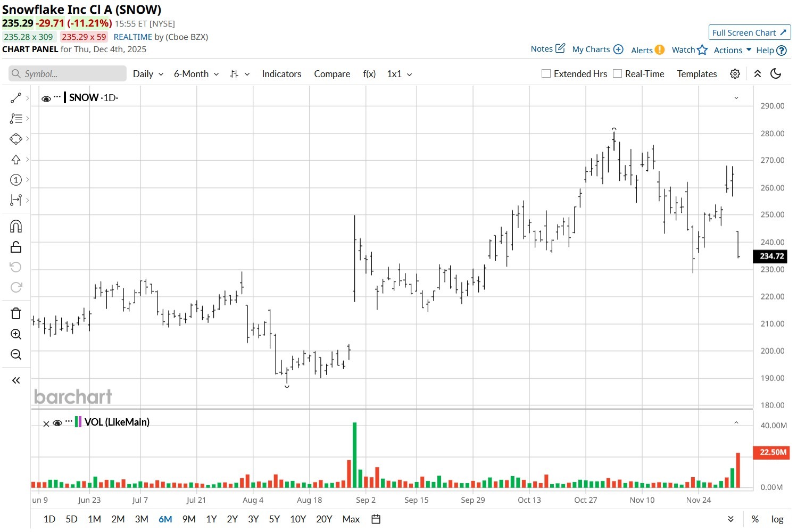Open the Actions dropdown menu
Screen dimensions: 797x532
point(733,50)
